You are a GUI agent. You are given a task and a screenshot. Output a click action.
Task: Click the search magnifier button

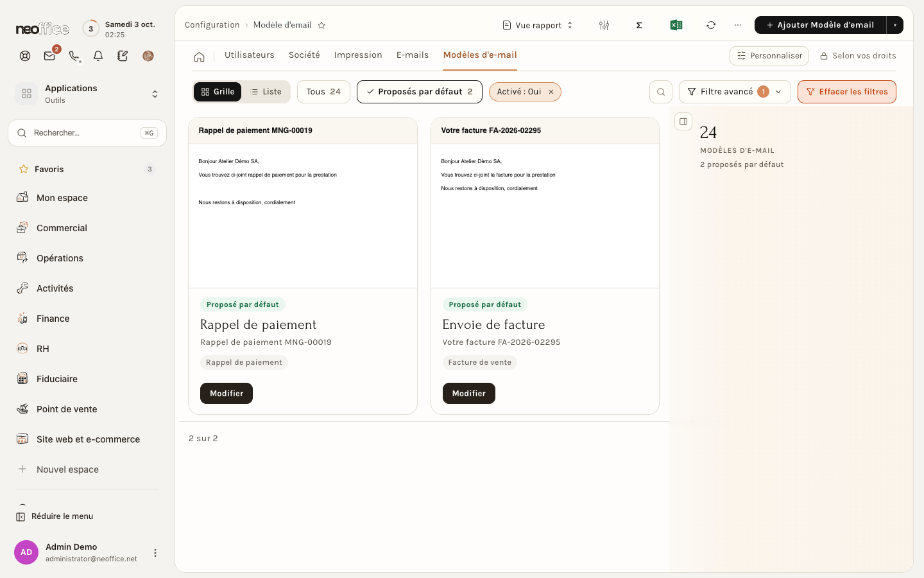click(x=661, y=92)
